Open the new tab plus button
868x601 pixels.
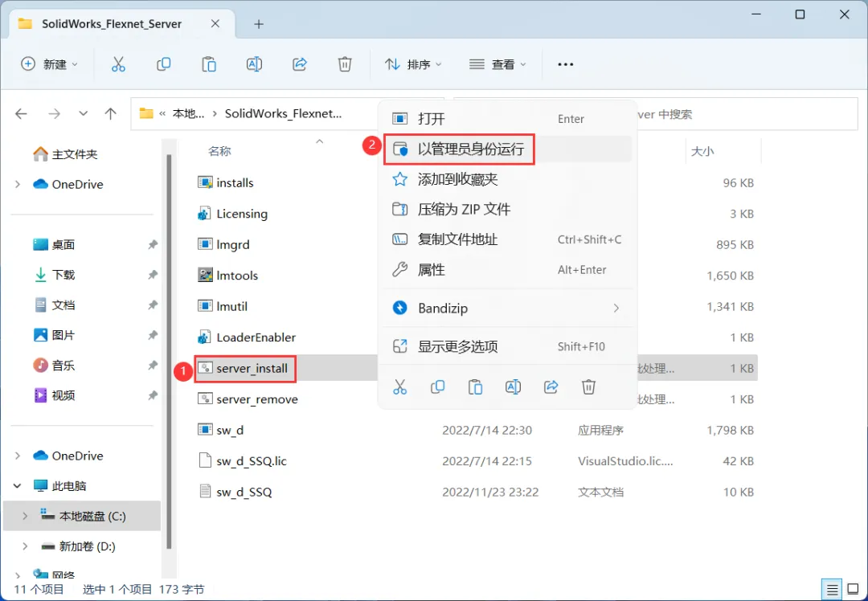pyautogui.click(x=259, y=24)
